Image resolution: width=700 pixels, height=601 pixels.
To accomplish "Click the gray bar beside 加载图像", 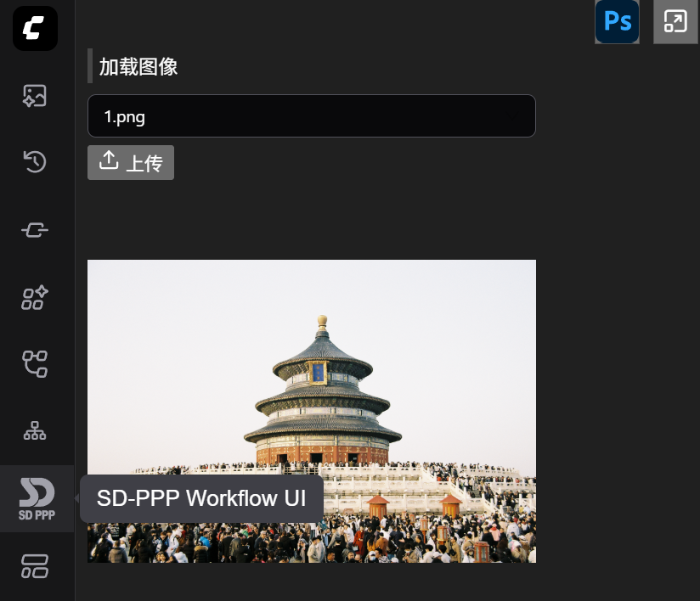I will tap(90, 65).
